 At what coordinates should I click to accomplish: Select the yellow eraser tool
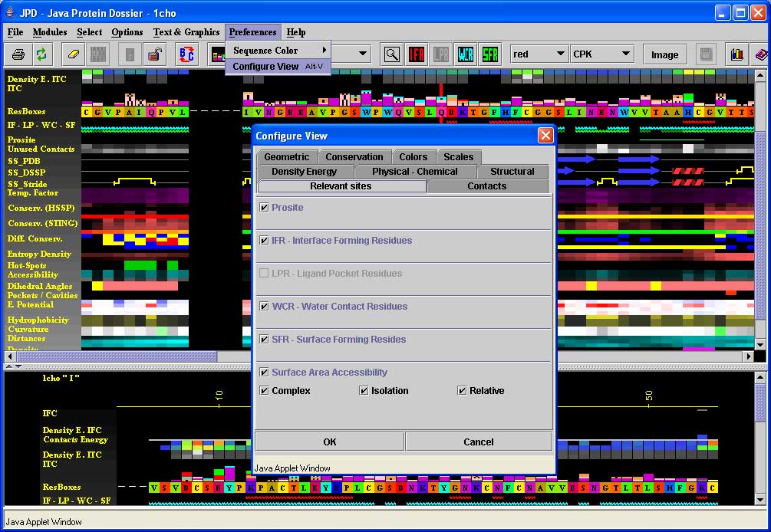[x=74, y=54]
